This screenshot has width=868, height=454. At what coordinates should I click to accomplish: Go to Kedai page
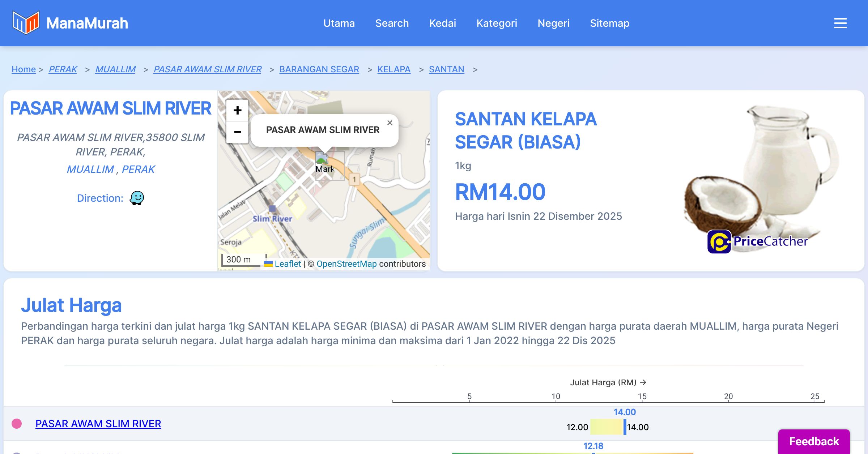coord(442,23)
